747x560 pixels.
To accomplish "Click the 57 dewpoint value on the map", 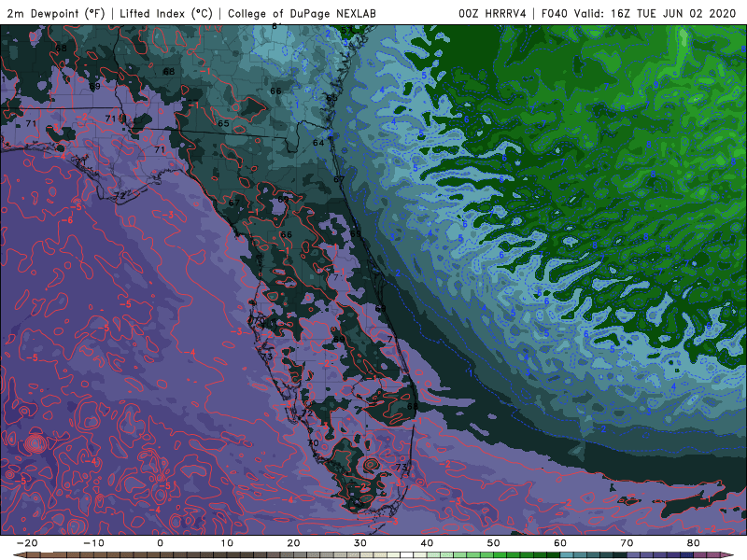I will pyautogui.click(x=345, y=31).
